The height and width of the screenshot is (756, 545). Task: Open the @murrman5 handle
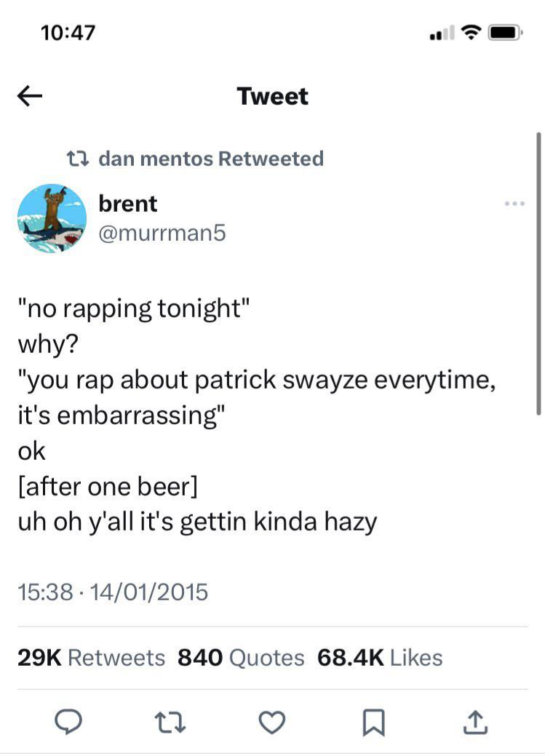tap(162, 233)
